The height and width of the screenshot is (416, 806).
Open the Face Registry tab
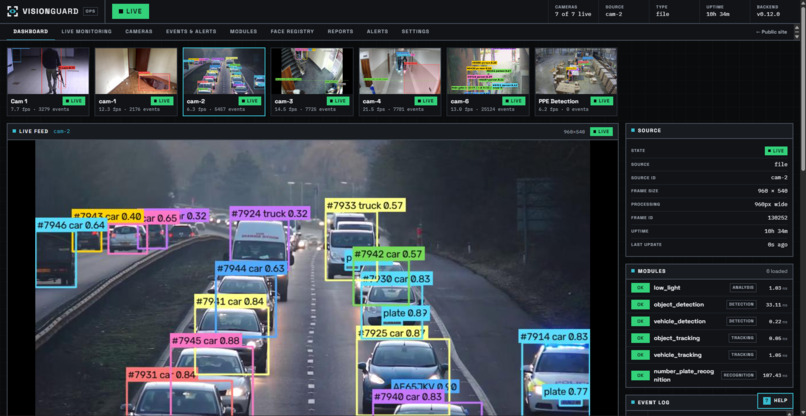[x=292, y=31]
